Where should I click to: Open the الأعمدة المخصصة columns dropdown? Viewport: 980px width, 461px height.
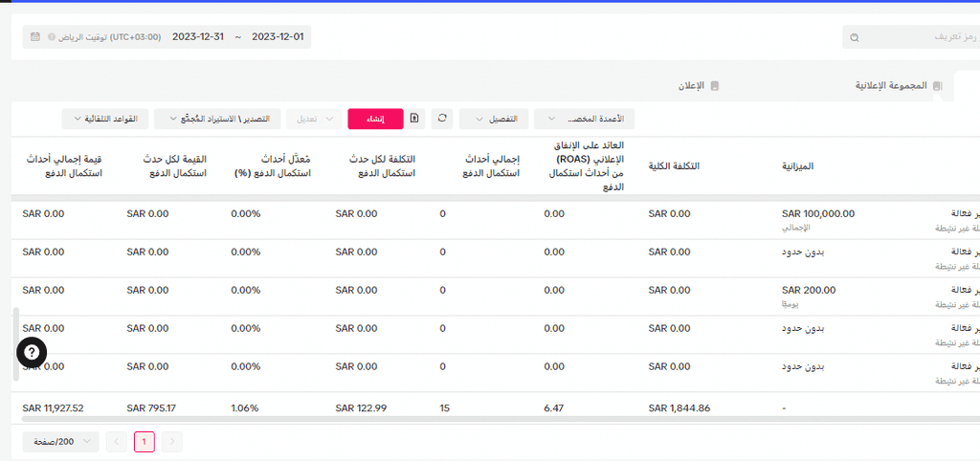pyautogui.click(x=585, y=119)
